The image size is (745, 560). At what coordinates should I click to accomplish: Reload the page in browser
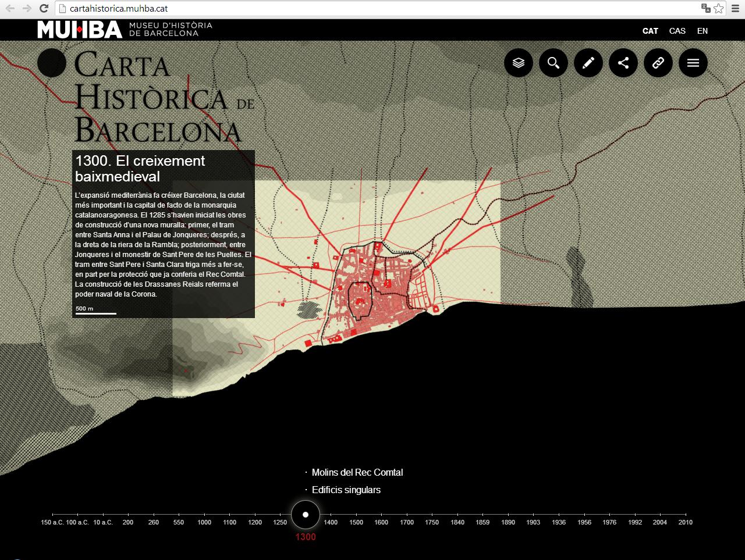point(44,9)
